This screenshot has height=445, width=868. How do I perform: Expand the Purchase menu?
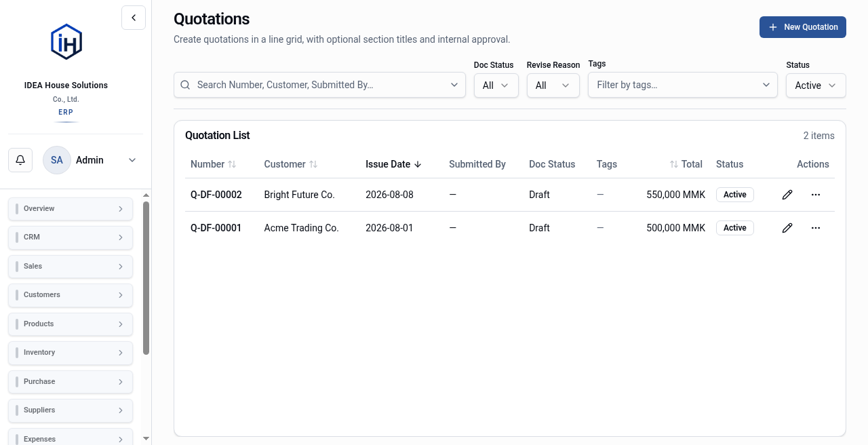pos(71,382)
